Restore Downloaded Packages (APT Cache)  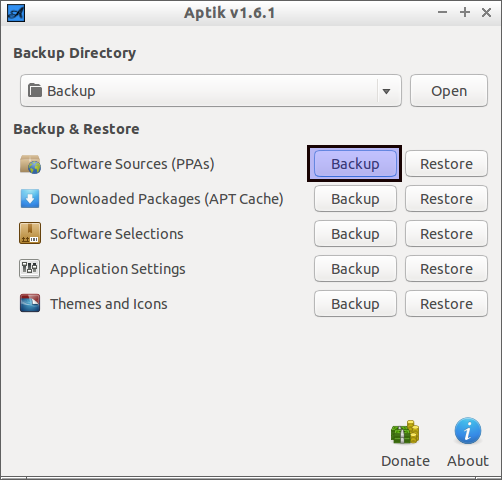[x=446, y=199]
